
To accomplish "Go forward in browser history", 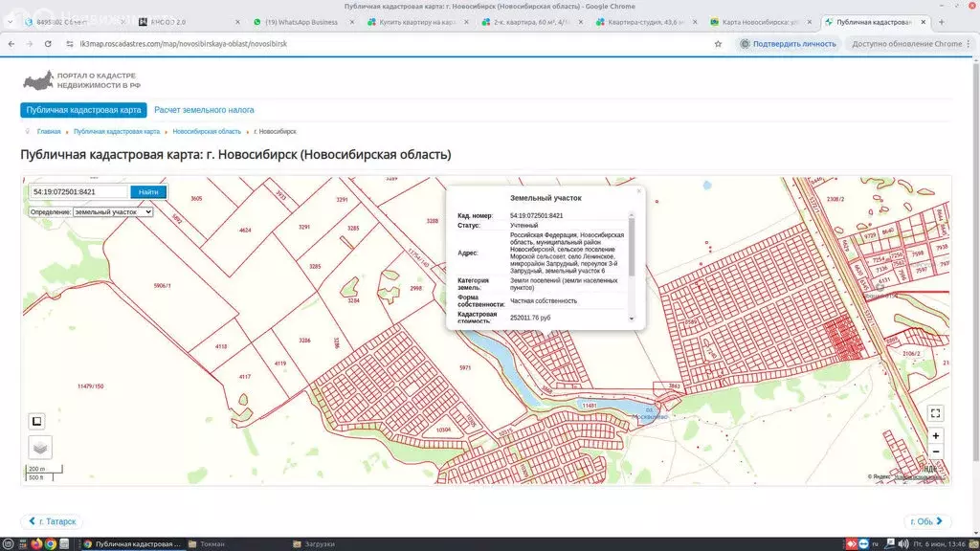I will [x=30, y=44].
